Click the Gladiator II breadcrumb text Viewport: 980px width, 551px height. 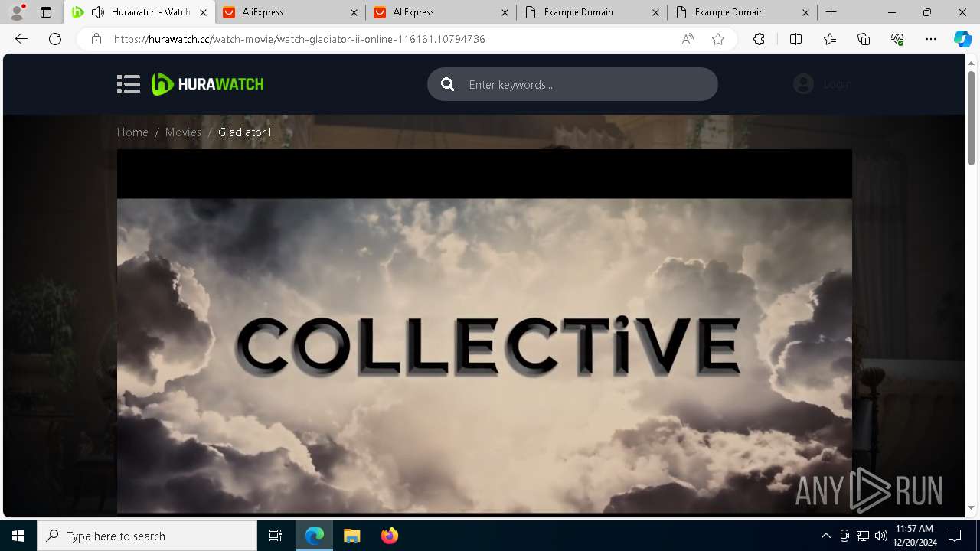click(246, 132)
